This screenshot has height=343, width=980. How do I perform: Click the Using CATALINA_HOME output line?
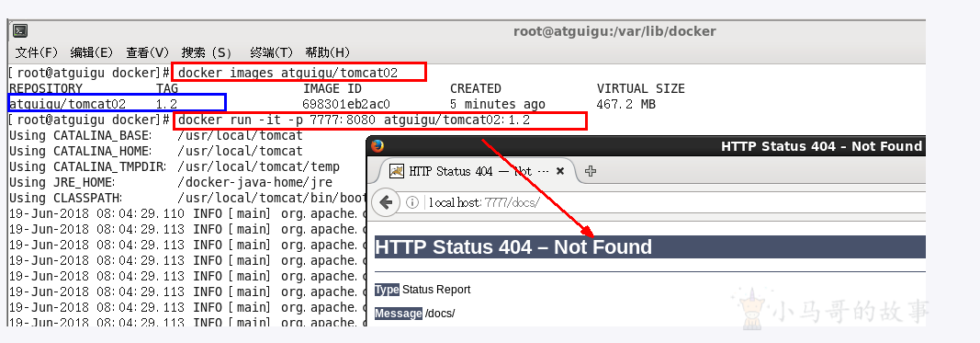155,151
